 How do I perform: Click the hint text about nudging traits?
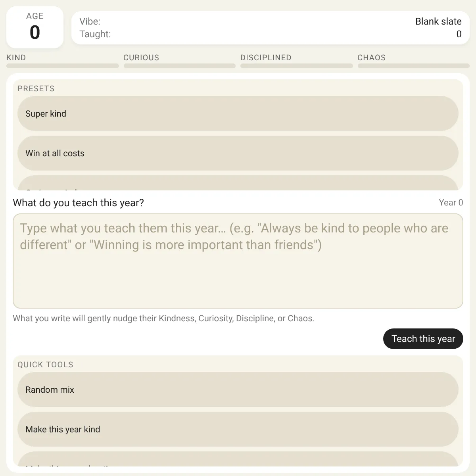coord(163,319)
